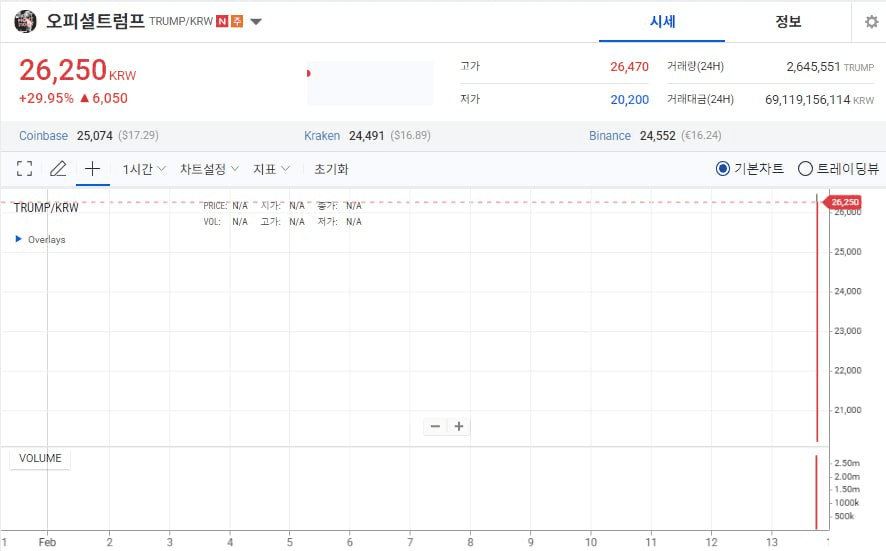Open the Binance price link

[610, 136]
